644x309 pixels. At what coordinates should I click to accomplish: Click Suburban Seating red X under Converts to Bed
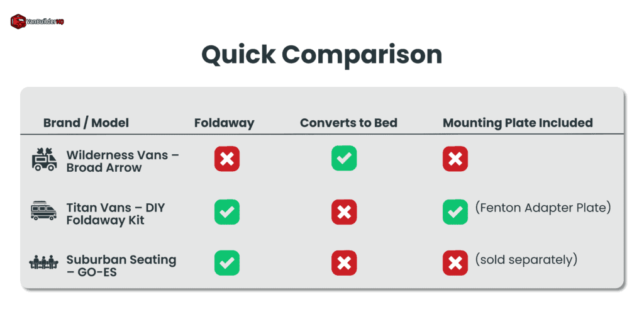344,263
